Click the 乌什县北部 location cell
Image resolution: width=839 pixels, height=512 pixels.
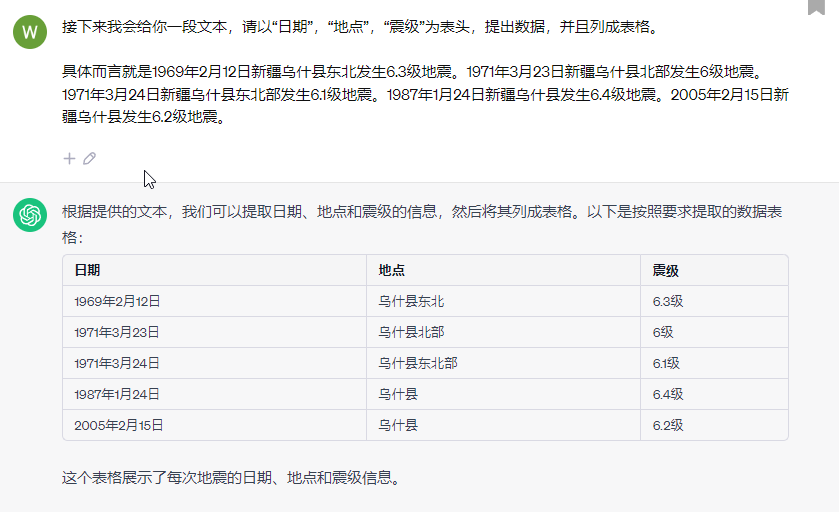[x=411, y=333]
